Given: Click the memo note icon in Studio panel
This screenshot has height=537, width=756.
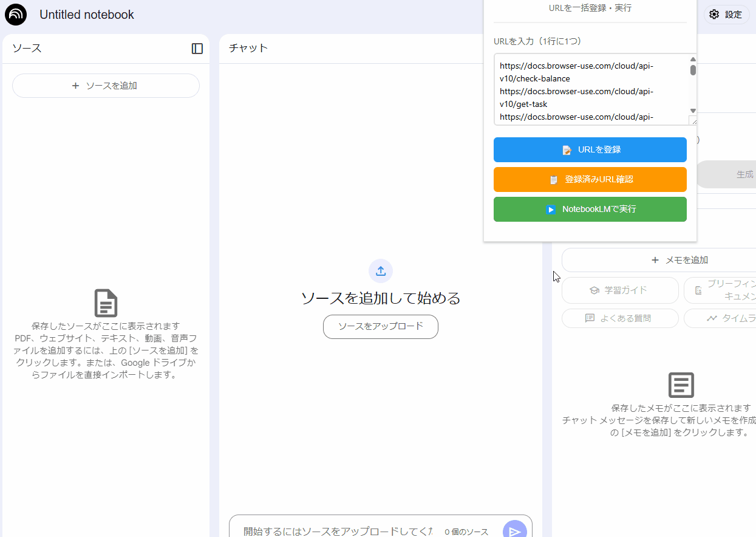Looking at the screenshot, I should pos(681,385).
